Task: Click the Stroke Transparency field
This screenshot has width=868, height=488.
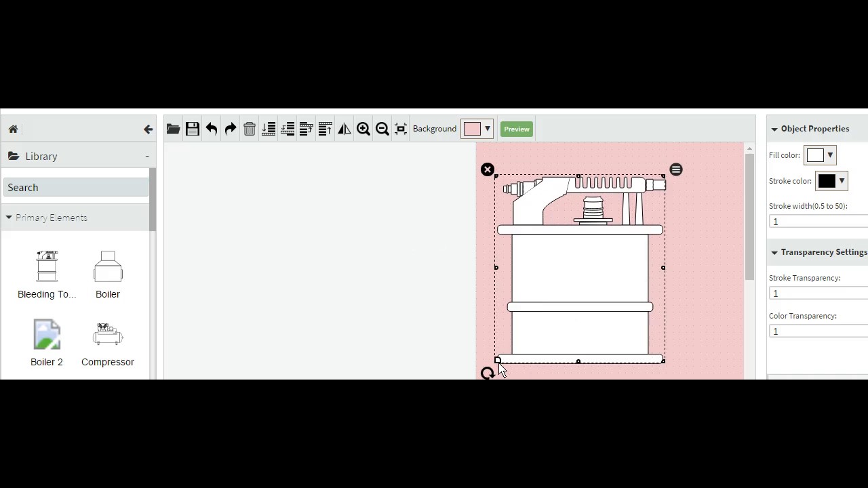Action: [818, 293]
